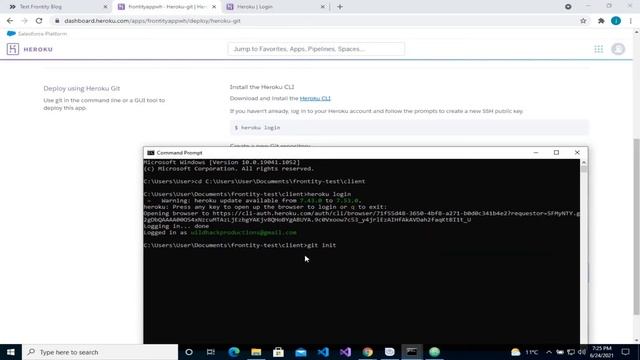
Task: Close the Command Prompt window
Action: pos(577,153)
